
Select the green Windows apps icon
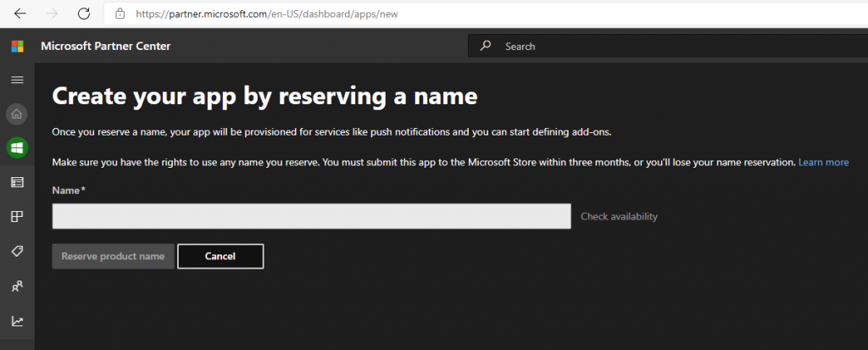(x=17, y=148)
